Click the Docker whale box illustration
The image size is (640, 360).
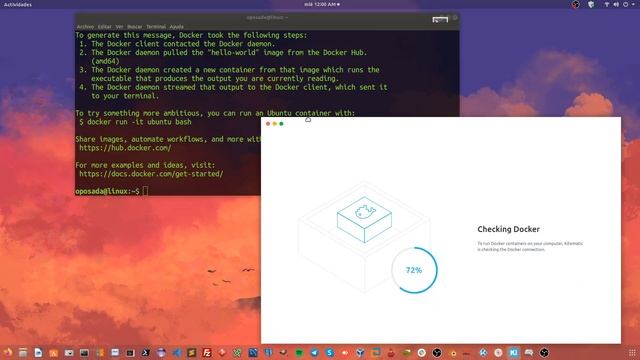364,219
